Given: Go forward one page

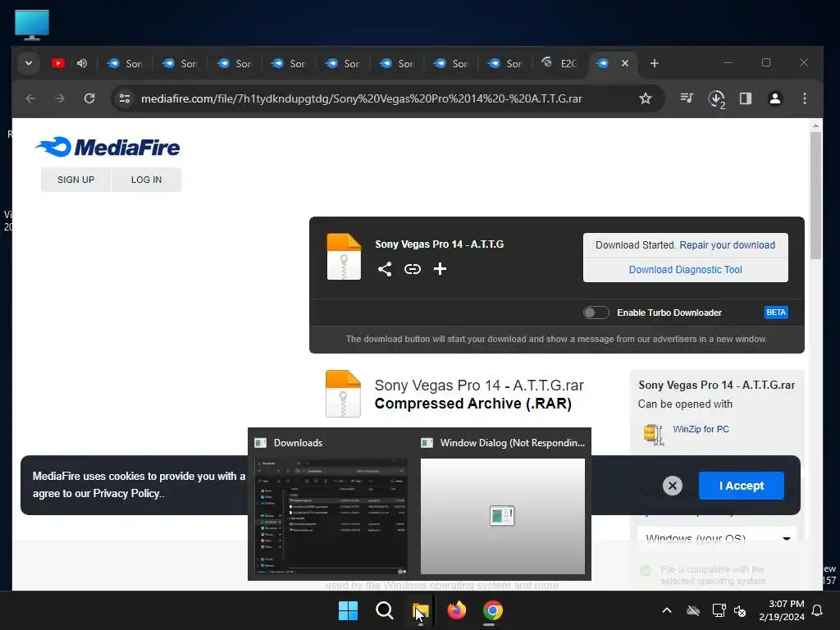Looking at the screenshot, I should 60,98.
